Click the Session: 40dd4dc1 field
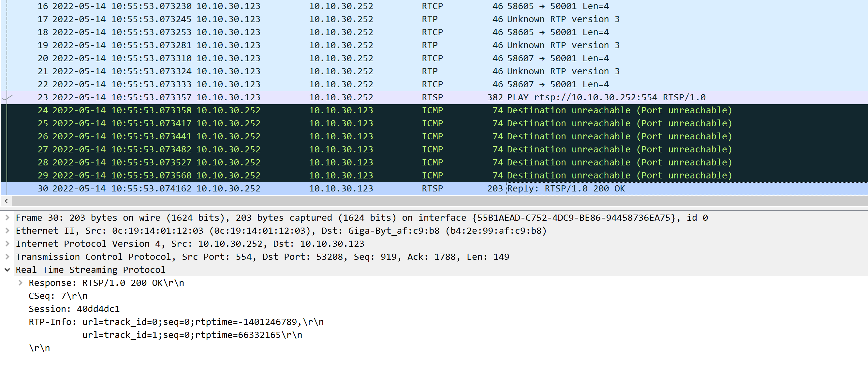868x365 pixels. [74, 309]
